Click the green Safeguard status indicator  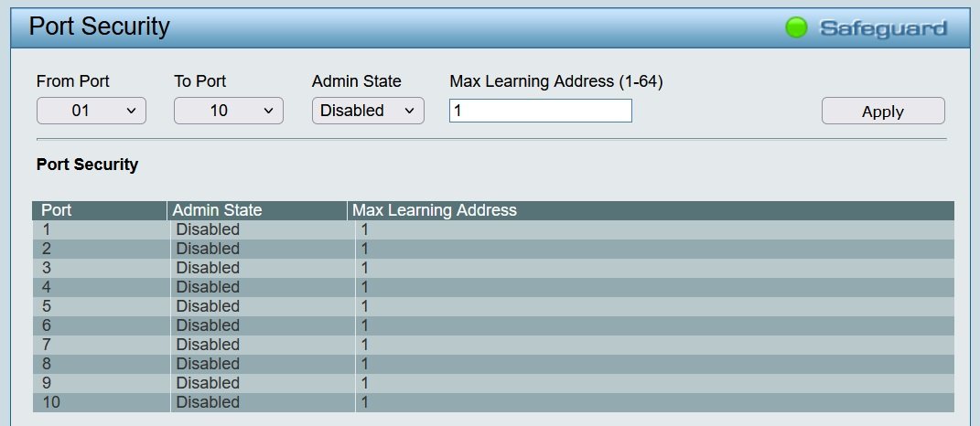click(796, 27)
